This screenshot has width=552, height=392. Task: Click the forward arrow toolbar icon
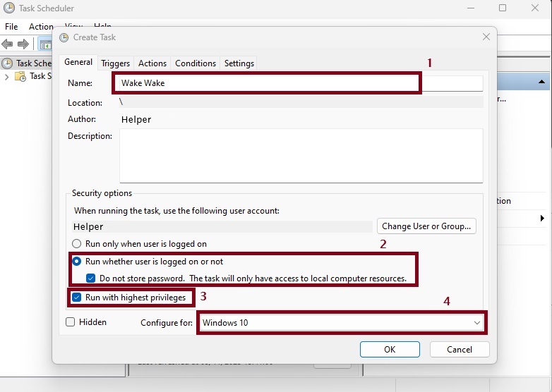[23, 44]
